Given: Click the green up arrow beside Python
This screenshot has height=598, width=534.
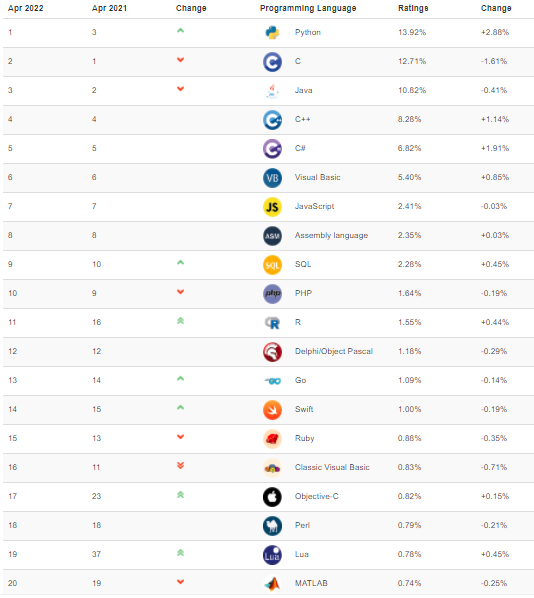Looking at the screenshot, I should (180, 31).
